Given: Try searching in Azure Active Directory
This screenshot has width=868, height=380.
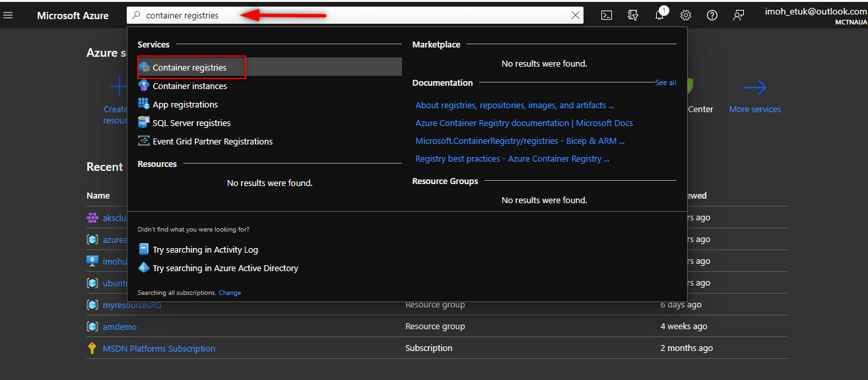Looking at the screenshot, I should tap(226, 268).
